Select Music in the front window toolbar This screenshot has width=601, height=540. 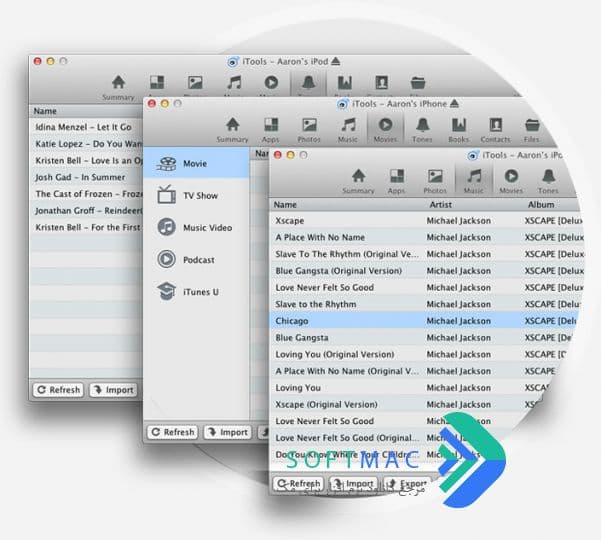(474, 182)
